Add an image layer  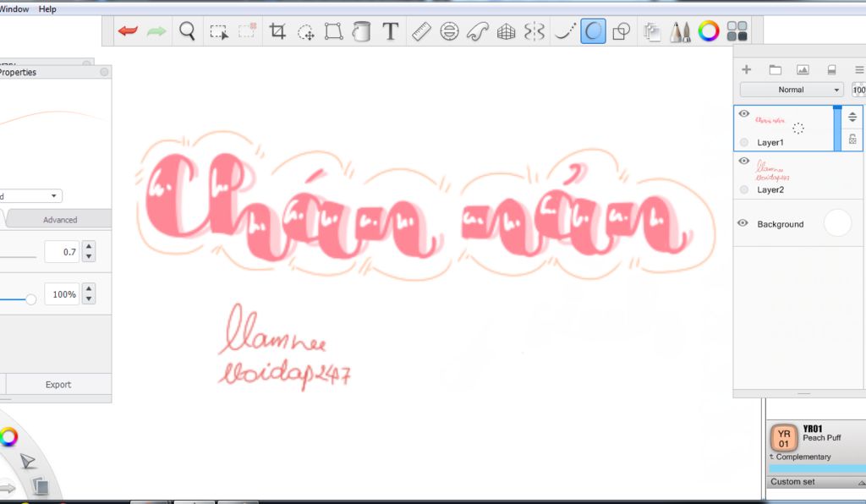point(803,69)
